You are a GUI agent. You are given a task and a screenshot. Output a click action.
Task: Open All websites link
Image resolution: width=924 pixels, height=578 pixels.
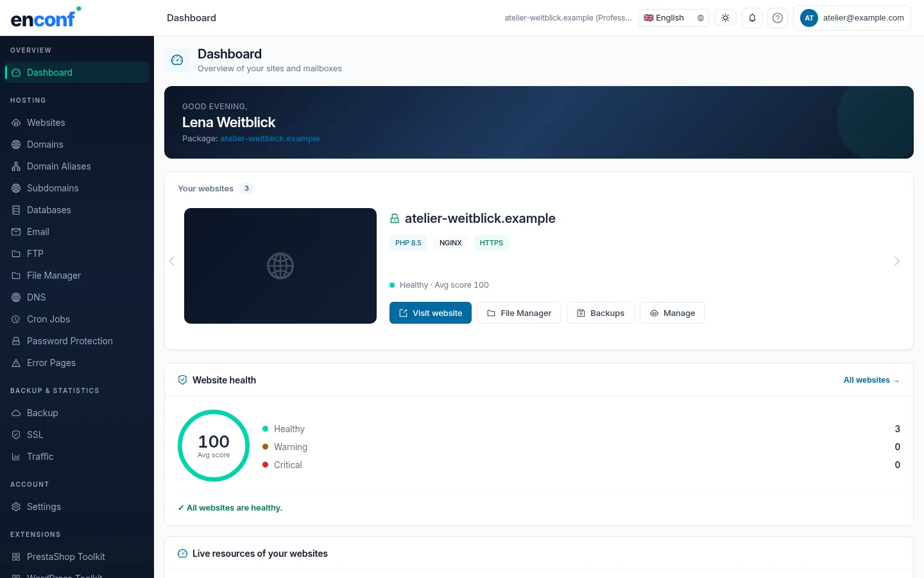pyautogui.click(x=871, y=380)
